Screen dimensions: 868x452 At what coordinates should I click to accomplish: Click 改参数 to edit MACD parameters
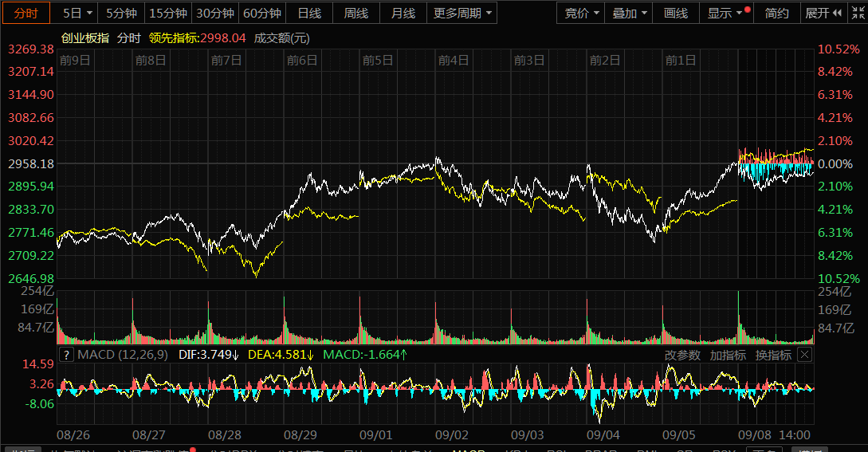[x=682, y=355]
